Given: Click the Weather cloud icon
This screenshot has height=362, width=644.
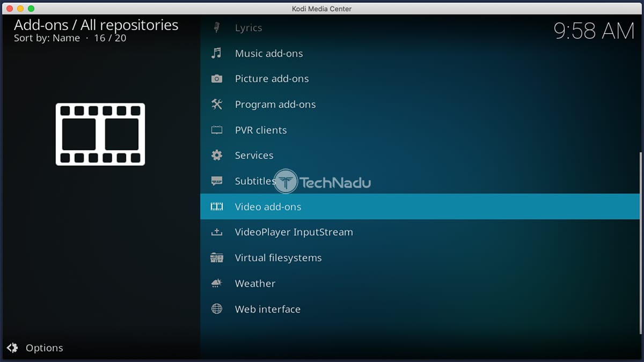Looking at the screenshot, I should 217,283.
